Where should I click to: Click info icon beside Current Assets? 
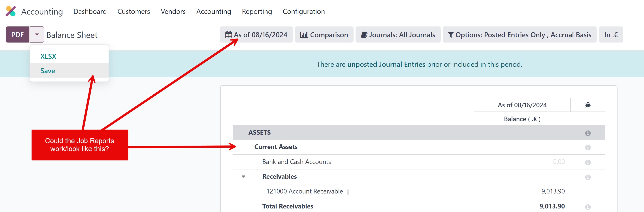coord(588,148)
